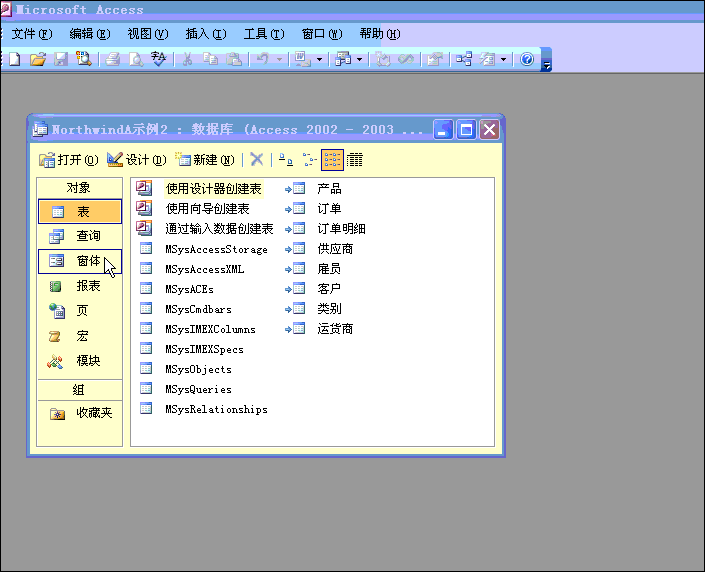Screen dimensions: 705x572
Task: Click the Office Links icon
Action: tap(302, 59)
